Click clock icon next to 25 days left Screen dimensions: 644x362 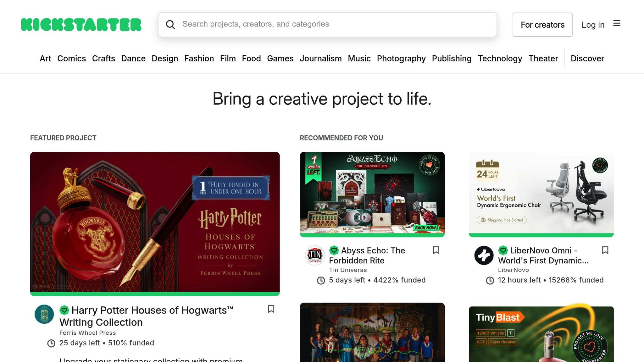51,343
